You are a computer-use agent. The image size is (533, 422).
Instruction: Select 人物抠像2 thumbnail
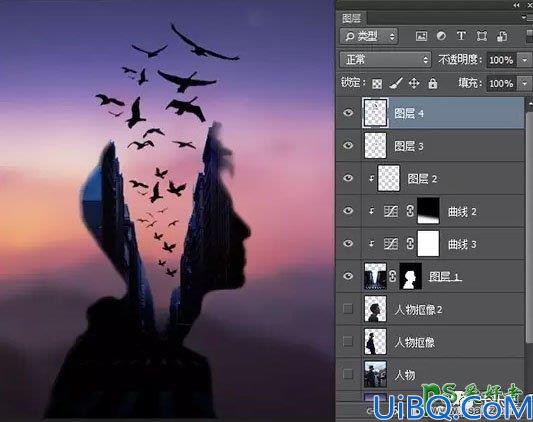[375, 309]
